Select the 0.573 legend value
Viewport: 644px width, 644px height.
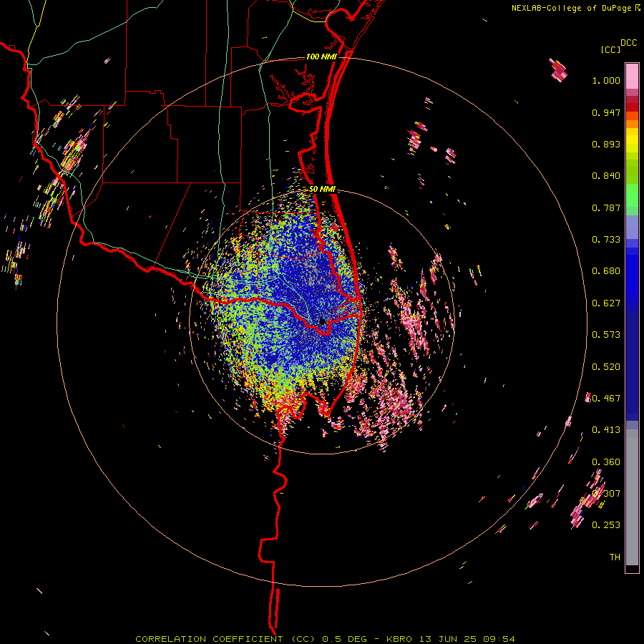coord(606,335)
